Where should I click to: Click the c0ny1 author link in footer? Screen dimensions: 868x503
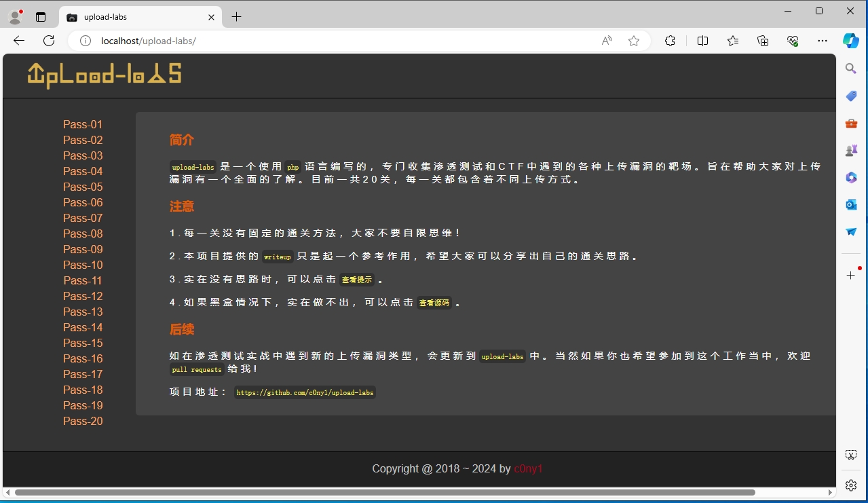coord(528,468)
